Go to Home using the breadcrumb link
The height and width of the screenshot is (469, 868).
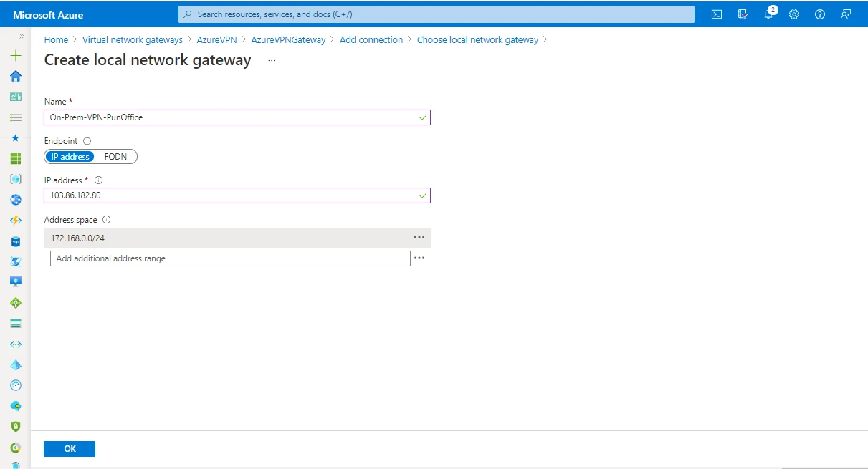coord(56,39)
